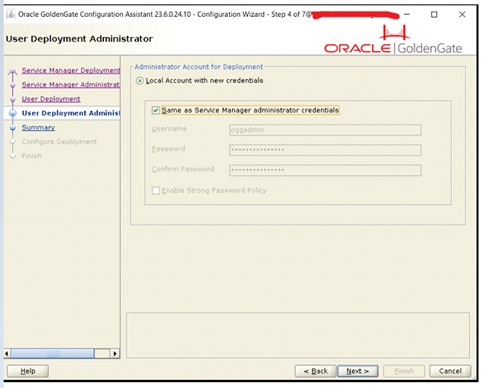Click the Username field containing oggadmin
Image resolution: width=483 pixels, height=388 pixels.
point(325,130)
